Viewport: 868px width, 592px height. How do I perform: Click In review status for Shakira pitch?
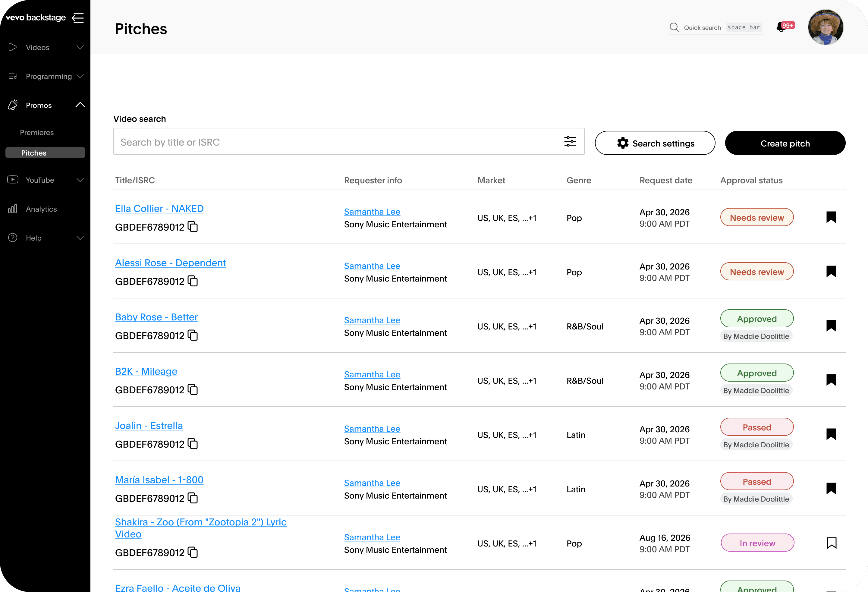757,543
